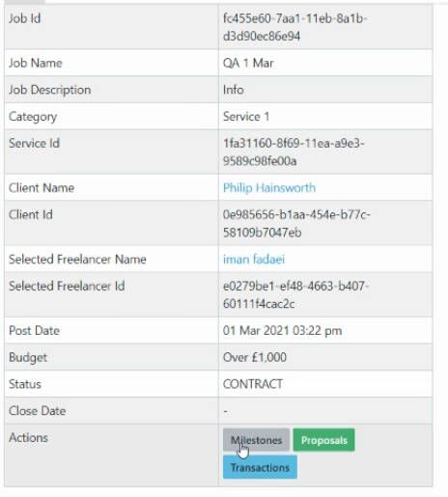Image resolution: width=448 pixels, height=497 pixels.
Task: Click the Close Date dash value
Action: pos(226,411)
